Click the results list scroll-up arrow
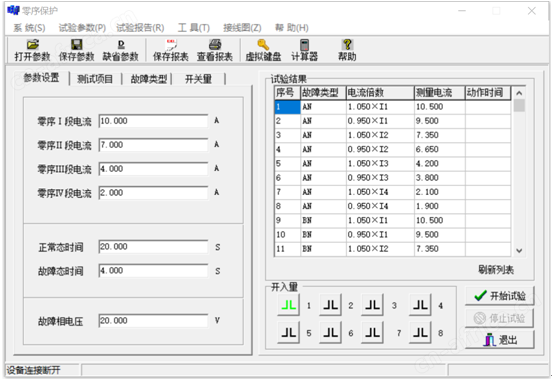The height and width of the screenshot is (384, 552). tap(519, 93)
